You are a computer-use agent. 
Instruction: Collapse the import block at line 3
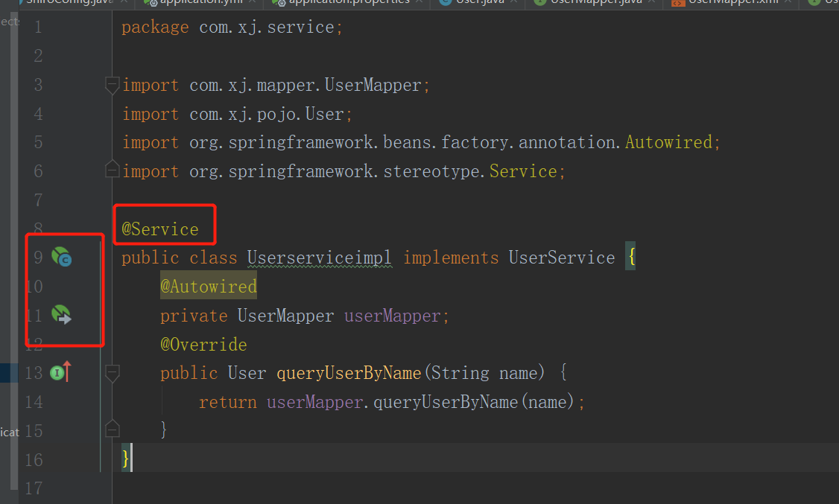coord(113,85)
